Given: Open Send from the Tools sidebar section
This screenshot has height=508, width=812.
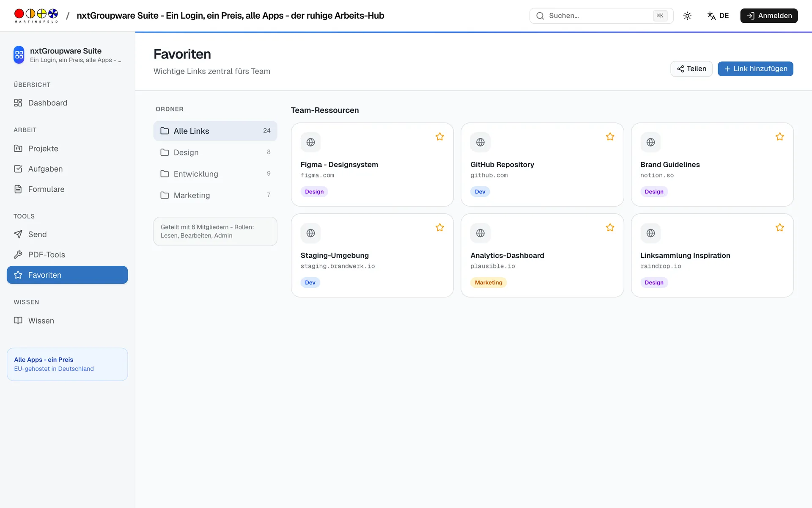Looking at the screenshot, I should tap(67, 235).
